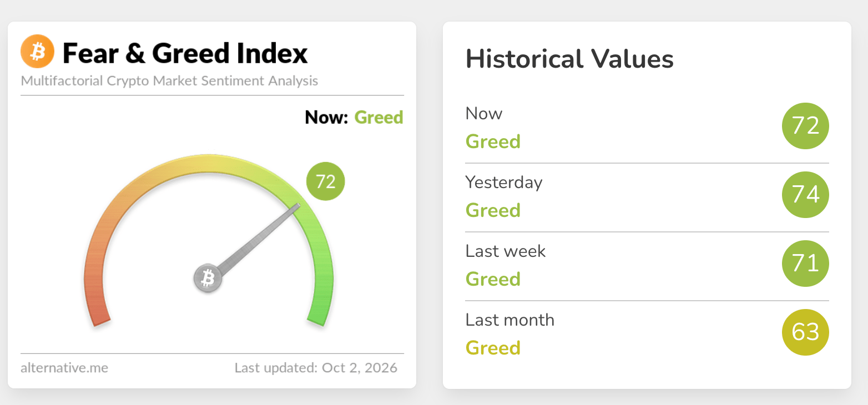Click the Last updated Oct 2, 2026 text

click(316, 367)
